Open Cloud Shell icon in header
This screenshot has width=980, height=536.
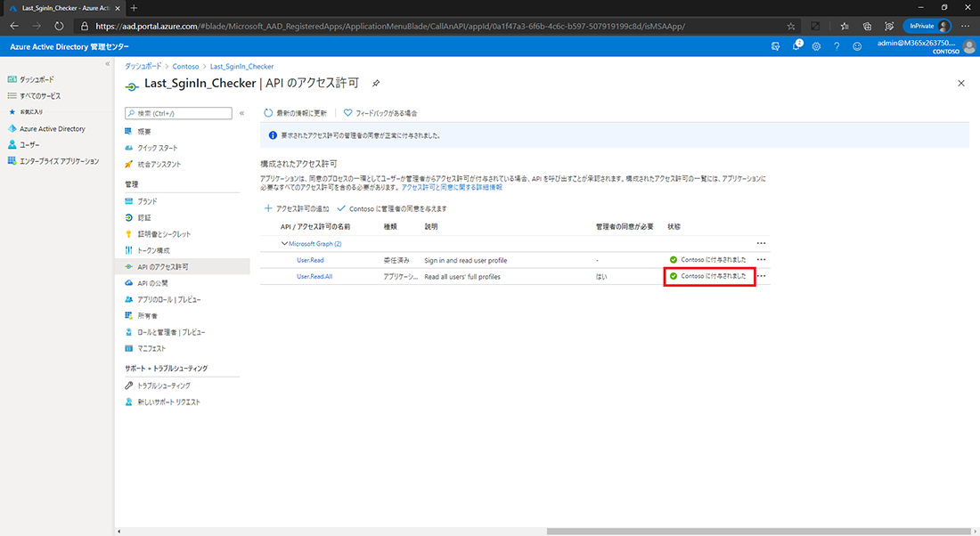coord(776,46)
